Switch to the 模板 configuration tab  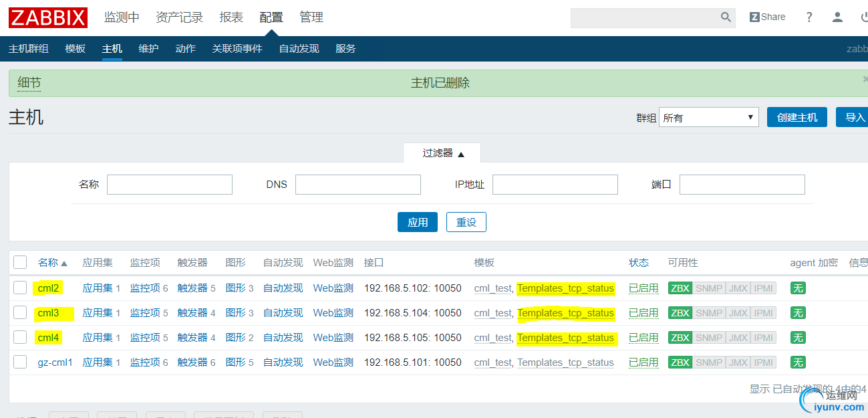(75, 48)
